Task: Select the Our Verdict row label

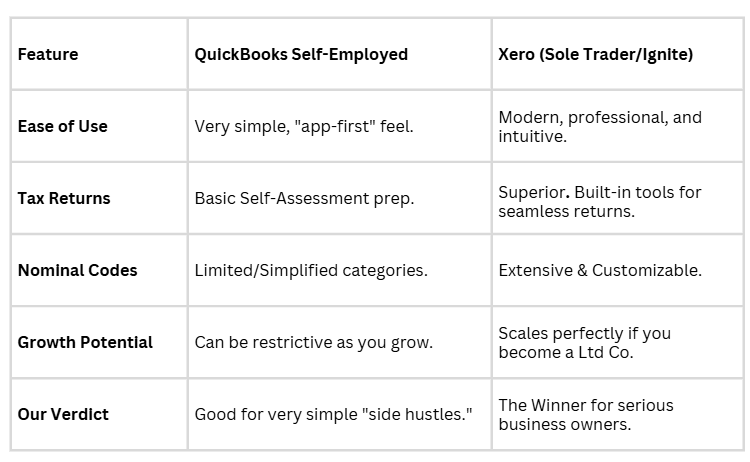Action: click(x=63, y=414)
